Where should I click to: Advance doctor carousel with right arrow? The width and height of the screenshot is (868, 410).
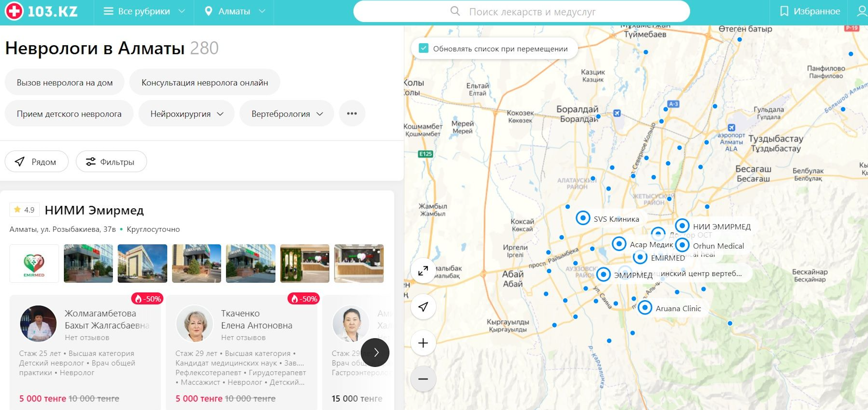pyautogui.click(x=375, y=352)
